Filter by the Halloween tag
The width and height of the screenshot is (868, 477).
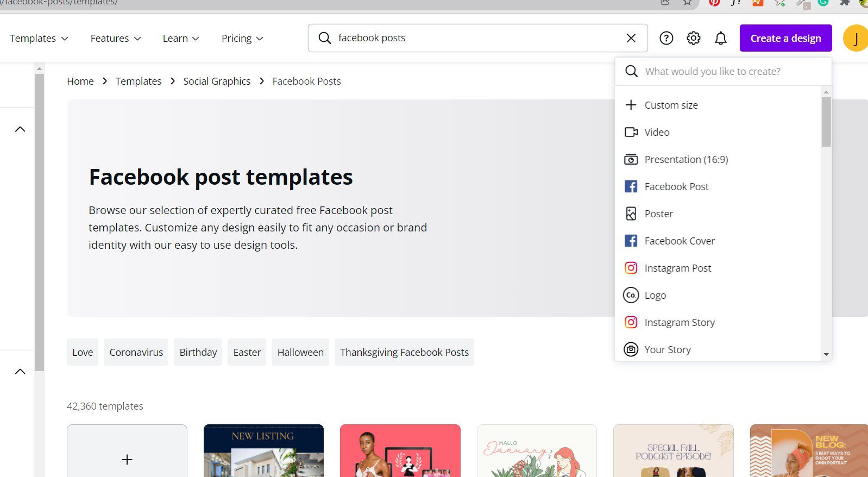pos(300,352)
